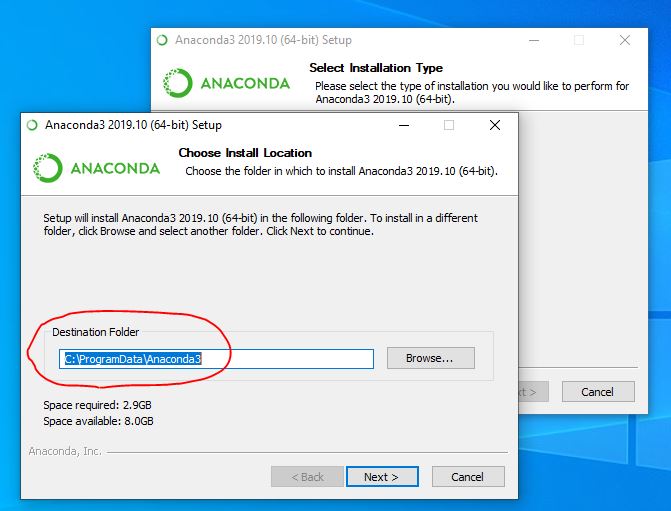This screenshot has height=511, width=671.
Task: Click the 'Choose Install Location' heading
Action: click(245, 153)
